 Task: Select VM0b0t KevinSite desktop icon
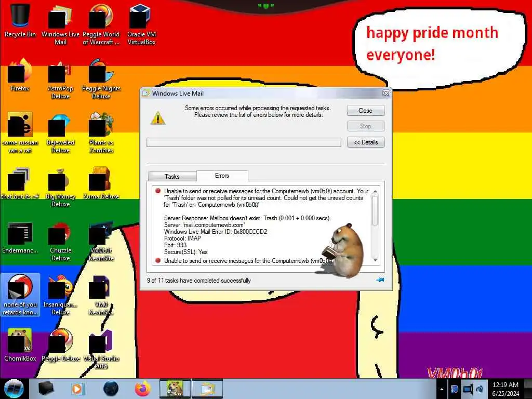[101, 242]
